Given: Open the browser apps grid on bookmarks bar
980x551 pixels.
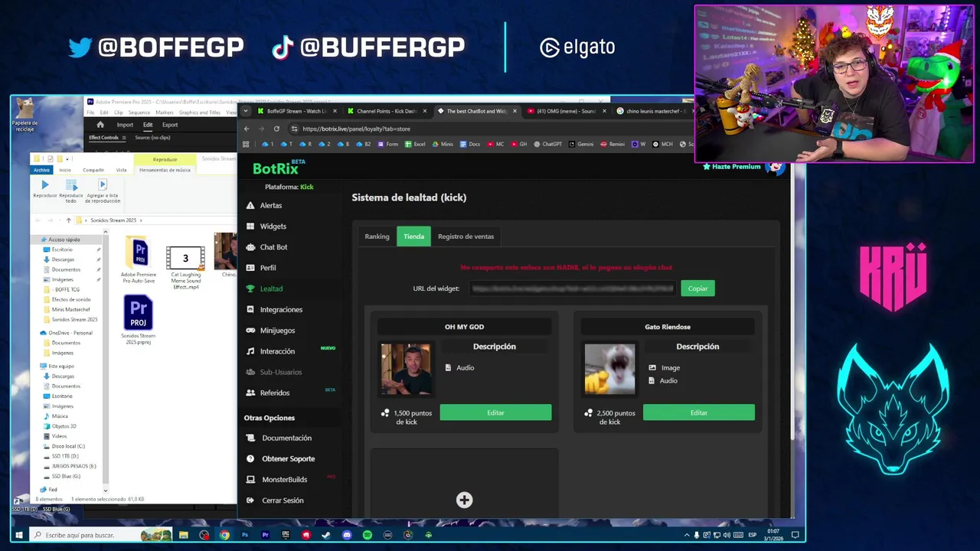Looking at the screenshot, I should 247,144.
